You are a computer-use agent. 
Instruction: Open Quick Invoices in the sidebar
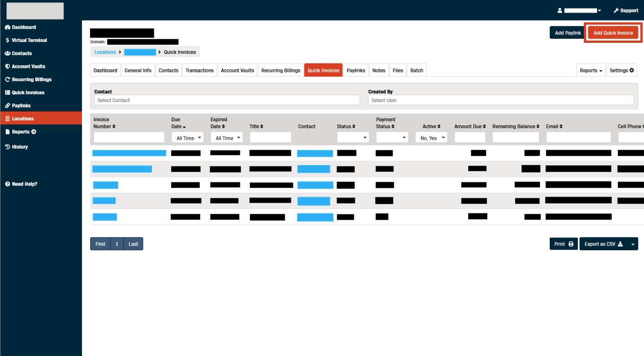tap(25, 93)
